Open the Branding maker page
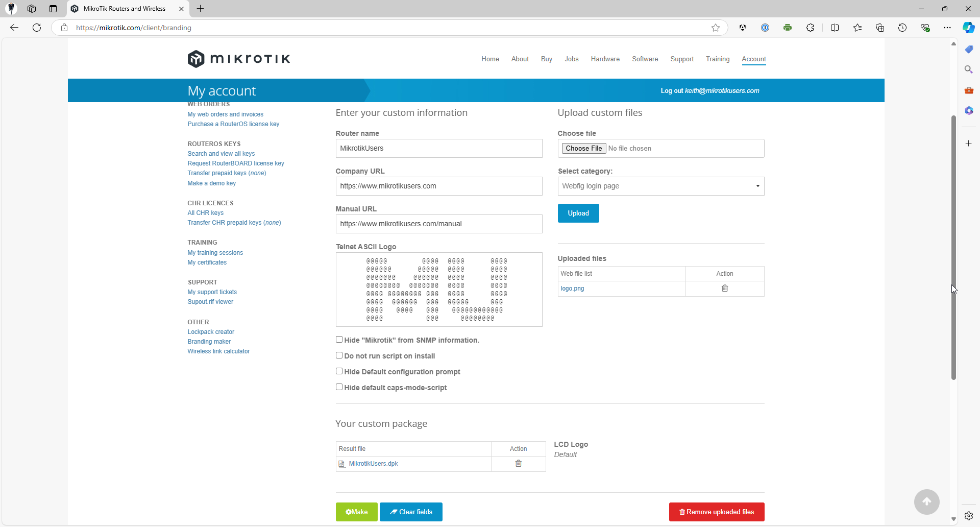The height and width of the screenshot is (527, 980). [209, 341]
